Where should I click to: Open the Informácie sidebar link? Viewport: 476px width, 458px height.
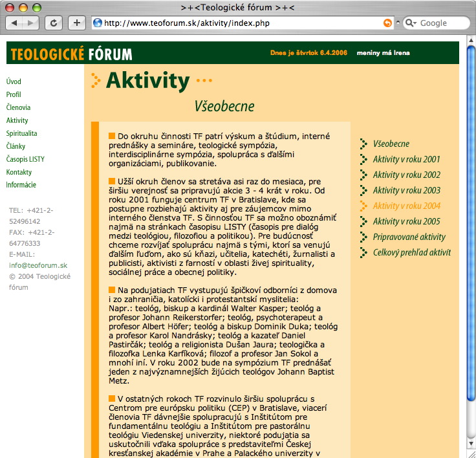click(x=21, y=185)
